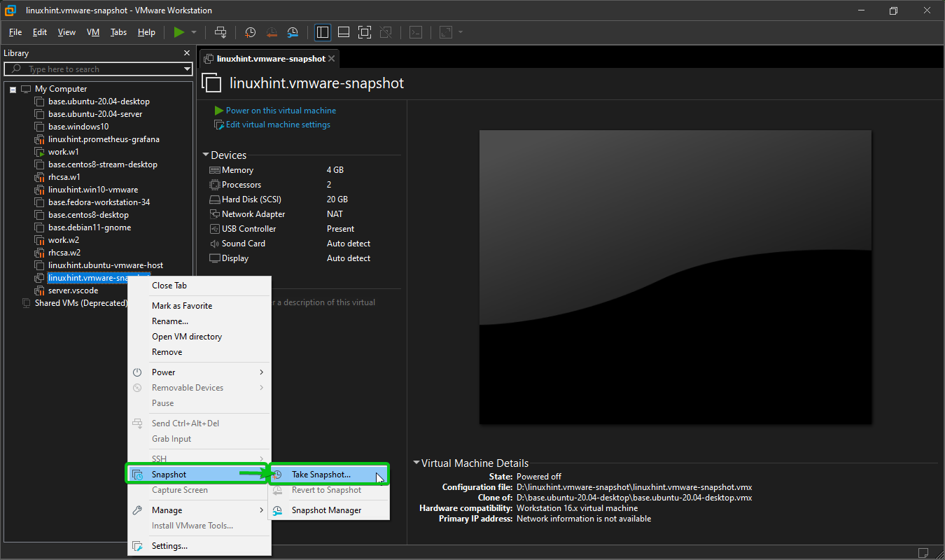Open the File menu
945x560 pixels.
(x=15, y=32)
